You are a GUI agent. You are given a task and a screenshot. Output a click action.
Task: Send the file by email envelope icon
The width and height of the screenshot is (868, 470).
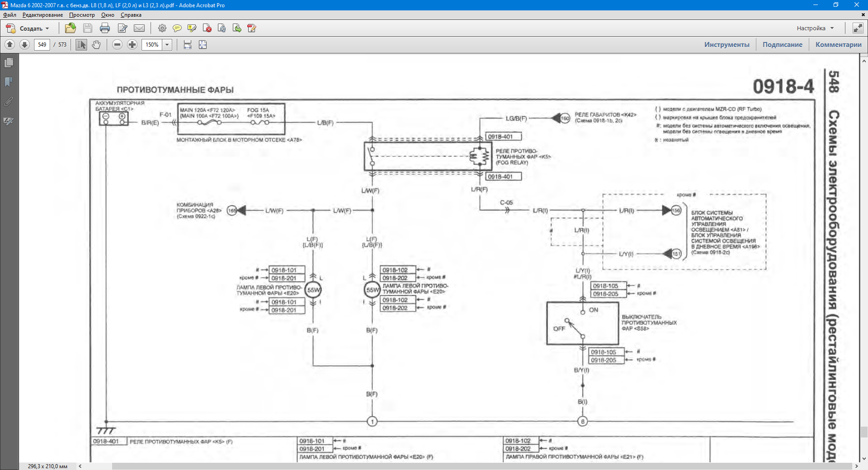coord(139,28)
